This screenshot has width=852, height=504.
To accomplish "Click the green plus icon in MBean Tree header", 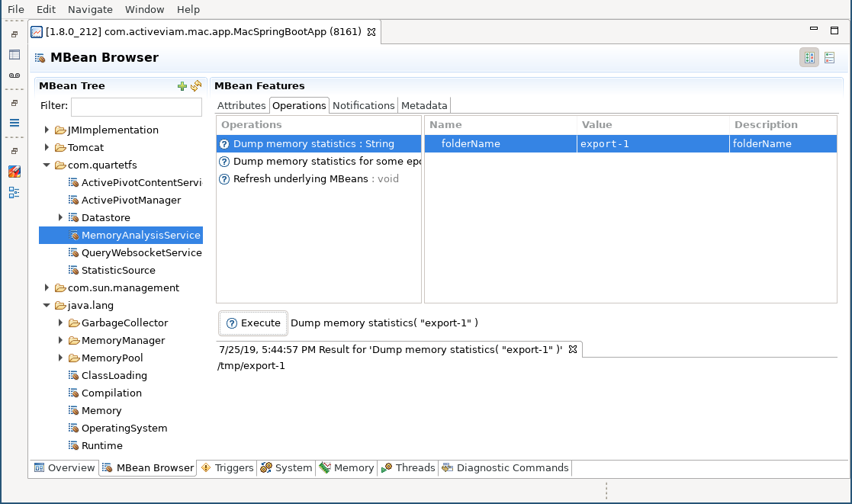I will click(182, 85).
